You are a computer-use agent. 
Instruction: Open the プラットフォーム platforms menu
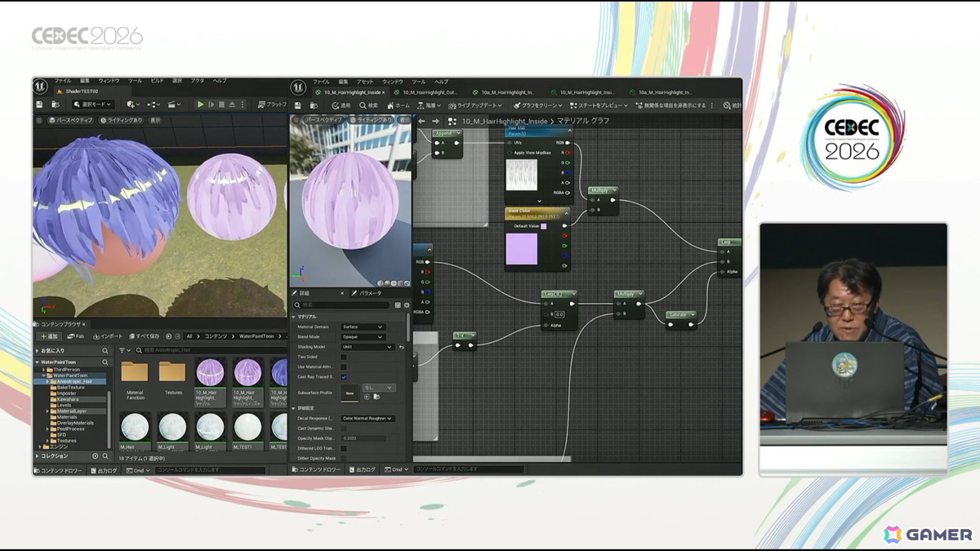(x=272, y=104)
